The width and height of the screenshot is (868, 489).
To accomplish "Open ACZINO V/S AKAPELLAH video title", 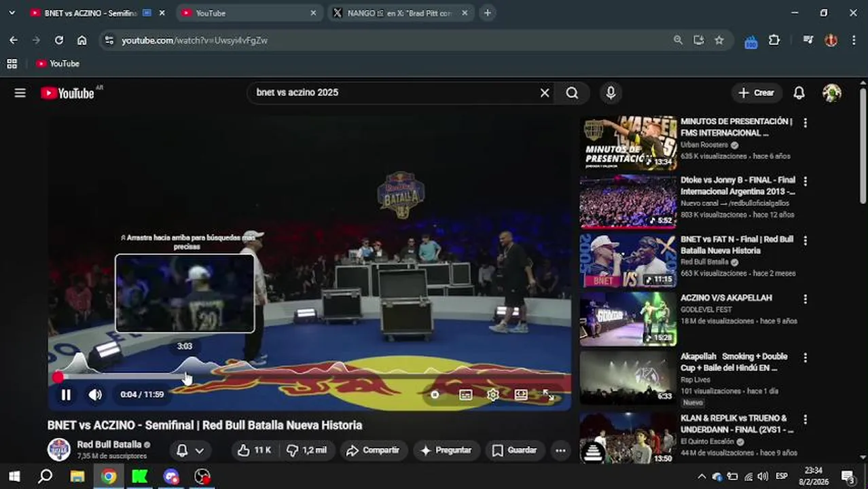I will click(x=726, y=298).
